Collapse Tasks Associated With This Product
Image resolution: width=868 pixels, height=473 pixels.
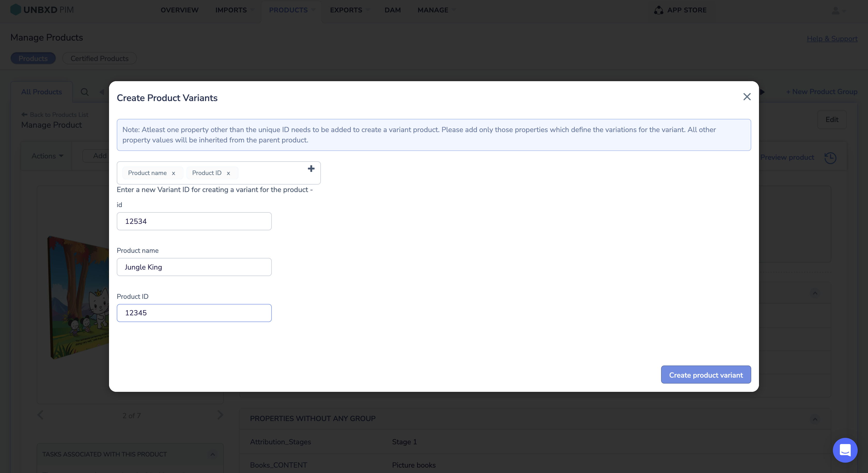(x=213, y=454)
